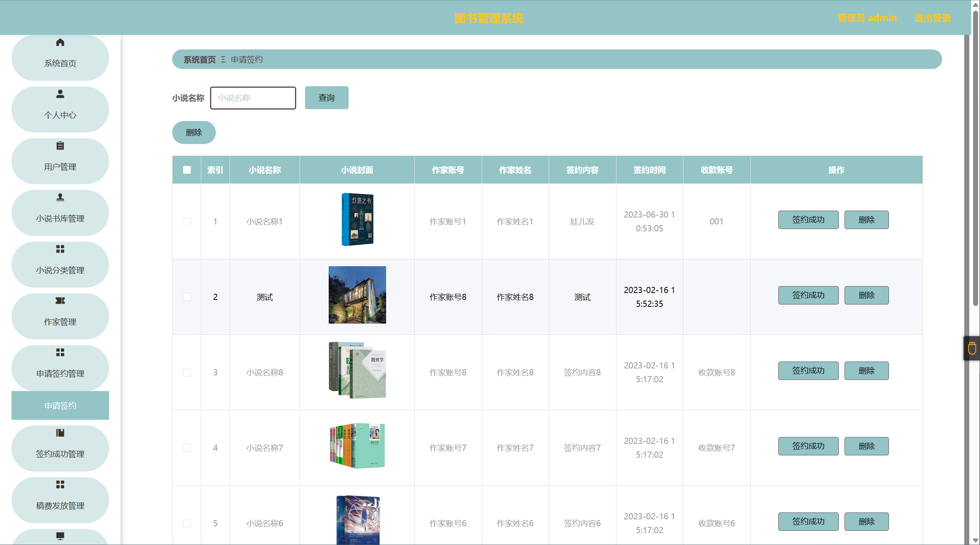Click the 查询 search button
The image size is (980, 545).
tap(326, 98)
